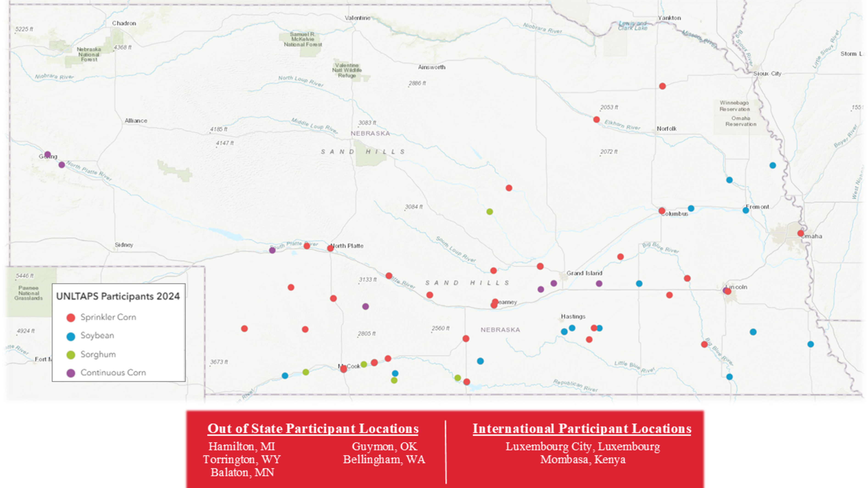Viewport: 868px width, 488px height.
Task: Select the Hamilton, MI location text
Action: tap(242, 446)
